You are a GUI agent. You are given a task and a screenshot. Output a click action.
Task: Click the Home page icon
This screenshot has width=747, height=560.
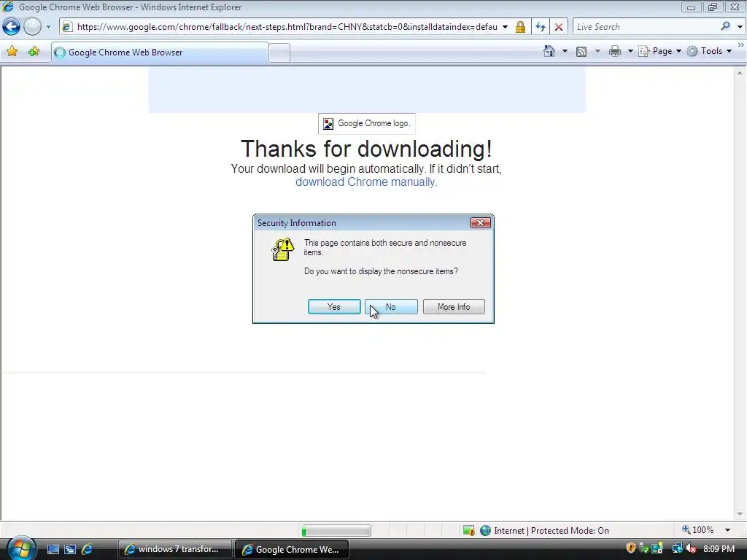point(549,51)
